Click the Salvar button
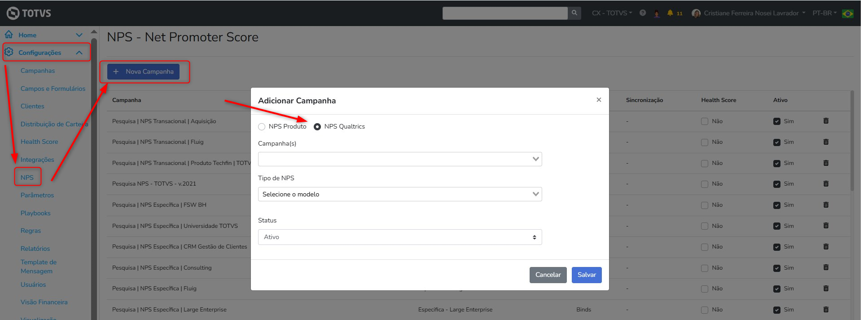 (x=586, y=275)
